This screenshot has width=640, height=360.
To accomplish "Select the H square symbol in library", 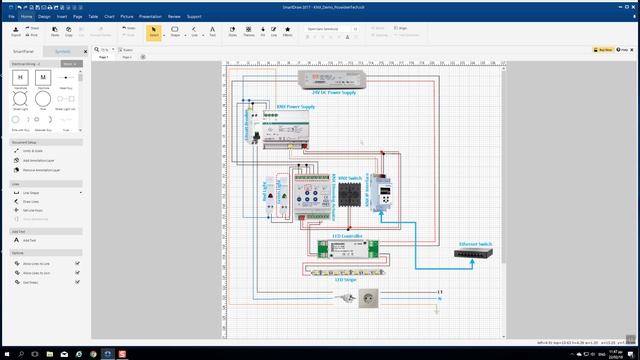I will click(x=20, y=78).
